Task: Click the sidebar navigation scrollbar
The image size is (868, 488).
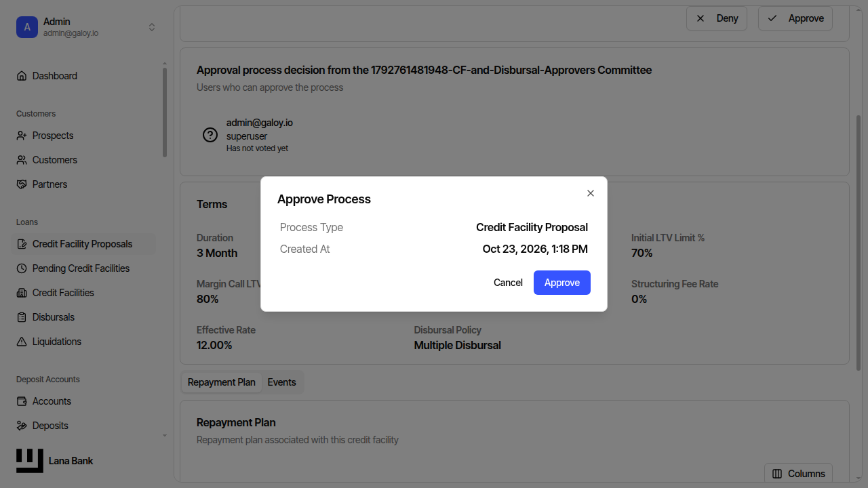Action: [164, 112]
